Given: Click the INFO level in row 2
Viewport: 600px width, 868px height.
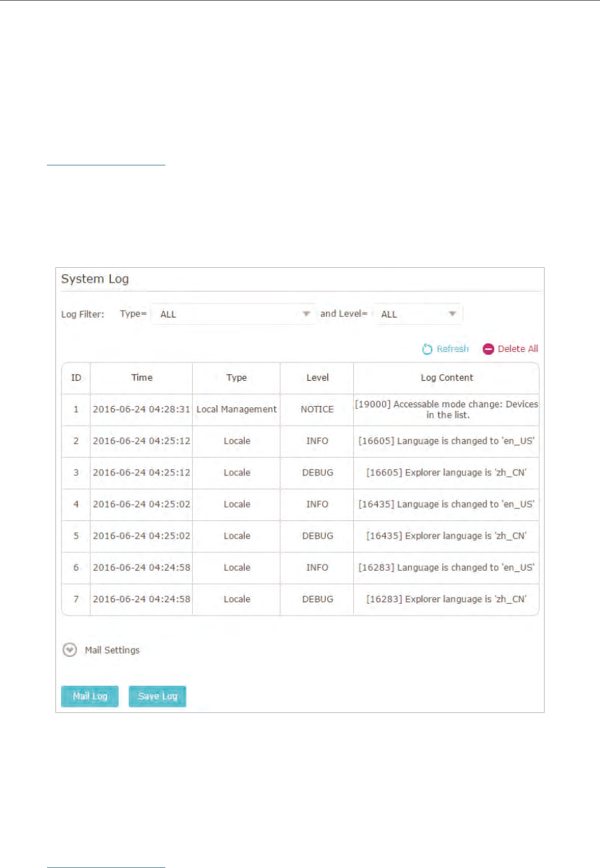Looking at the screenshot, I should pos(317,441).
